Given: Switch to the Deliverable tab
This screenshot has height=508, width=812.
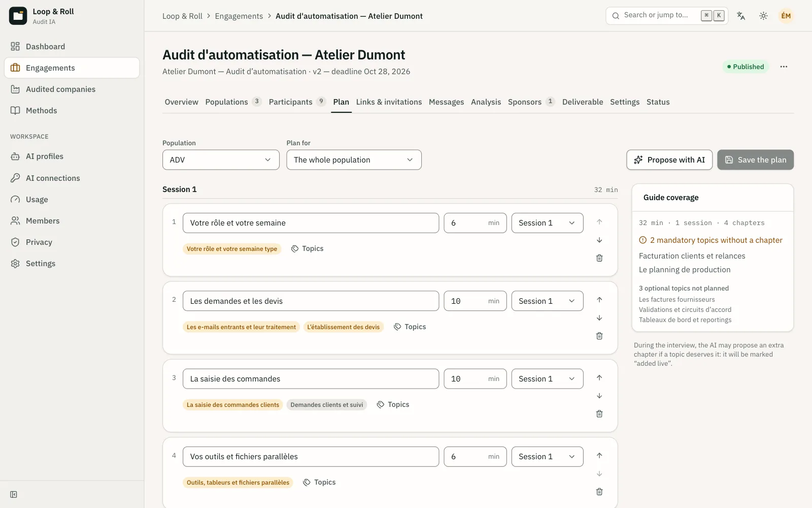Looking at the screenshot, I should 583,102.
